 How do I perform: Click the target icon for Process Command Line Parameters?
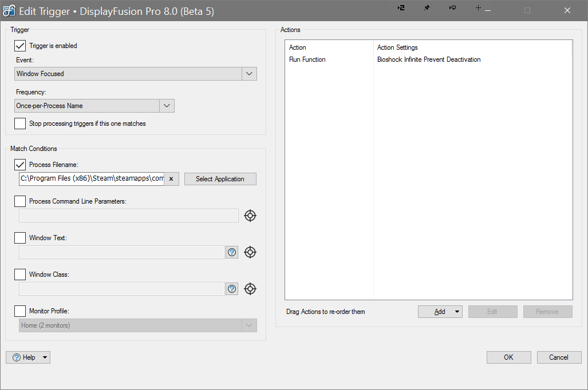pos(250,216)
